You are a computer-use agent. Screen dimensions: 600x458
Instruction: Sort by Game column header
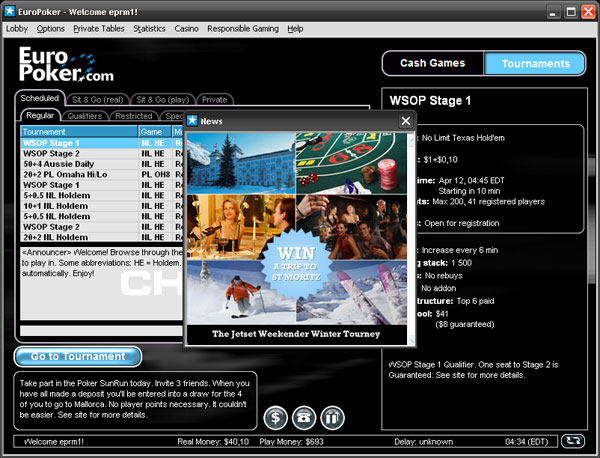tap(155, 132)
